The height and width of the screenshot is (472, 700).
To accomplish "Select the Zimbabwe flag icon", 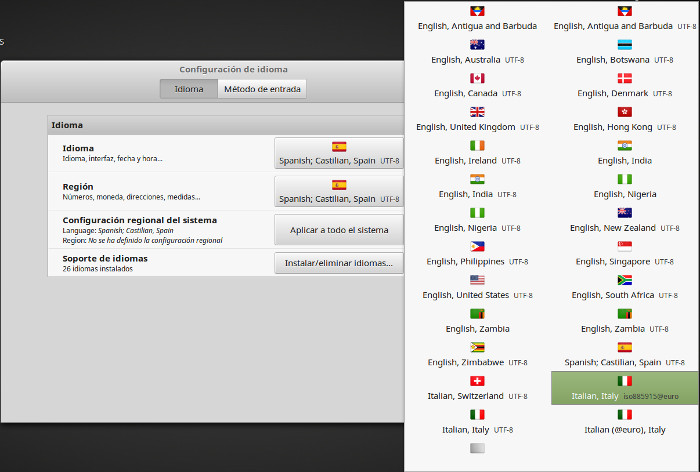I will click(477, 347).
